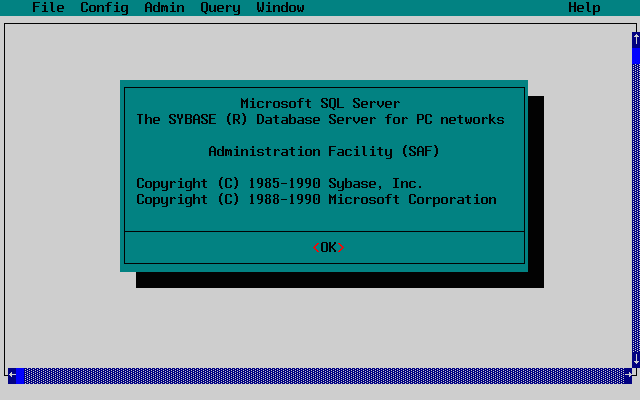
Task: Click the horizontal scrollbar left arrow
Action: [12, 376]
